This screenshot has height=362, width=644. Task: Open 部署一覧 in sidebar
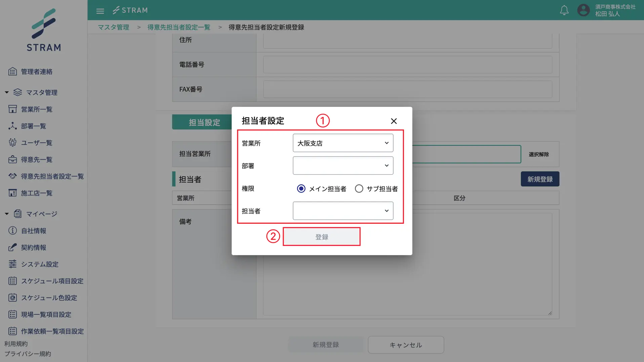click(x=33, y=126)
